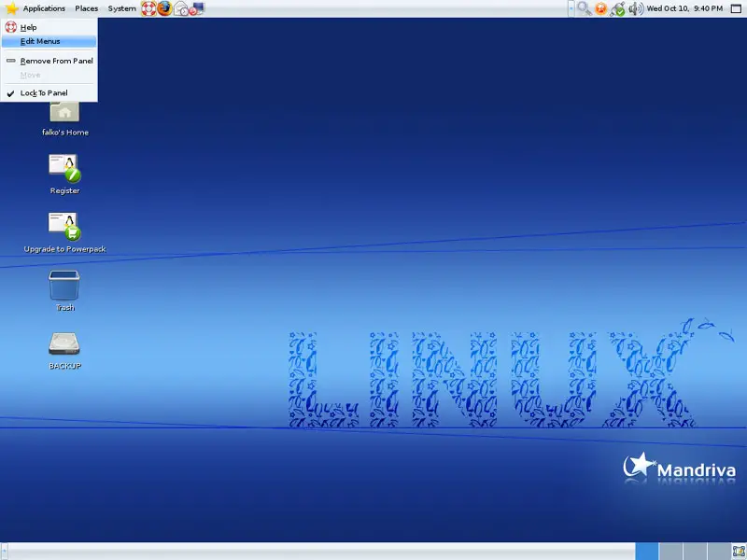Click the 'Trash' label text
The height and width of the screenshot is (560, 747).
(64, 308)
